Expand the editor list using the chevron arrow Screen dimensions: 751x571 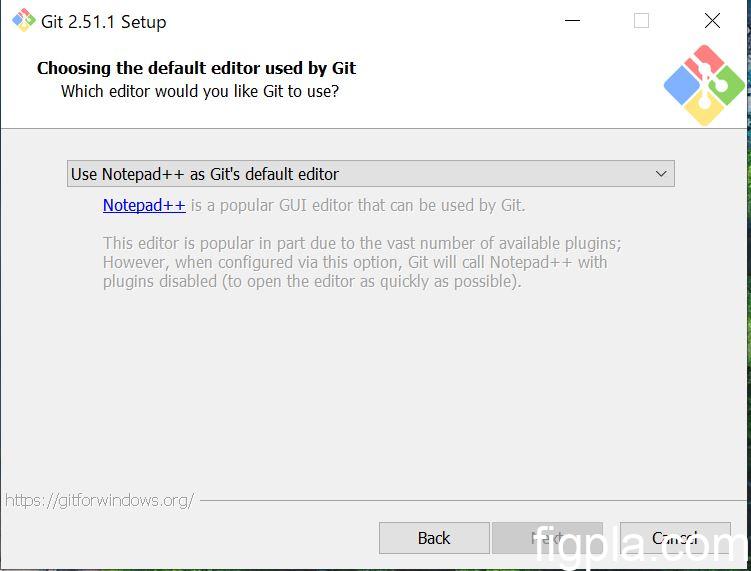[x=661, y=174]
